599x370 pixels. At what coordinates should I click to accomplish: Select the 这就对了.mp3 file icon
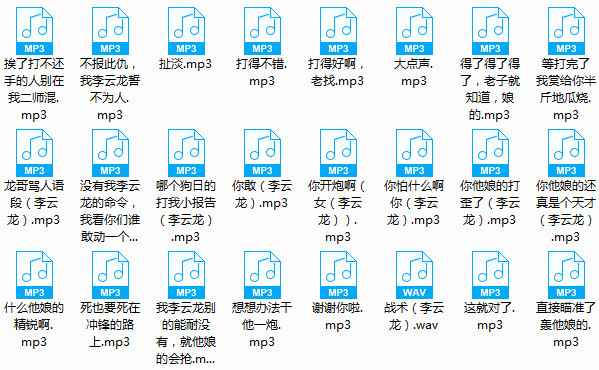[x=490, y=275]
